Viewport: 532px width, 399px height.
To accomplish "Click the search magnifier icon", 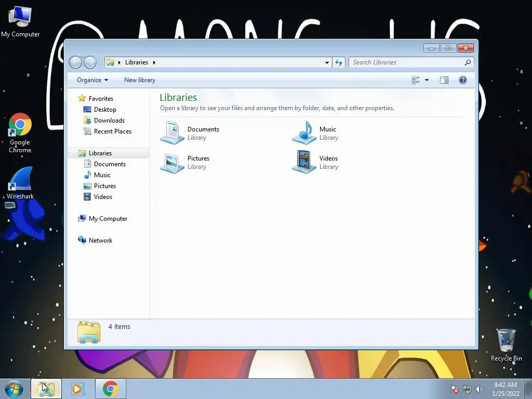I will tap(468, 62).
